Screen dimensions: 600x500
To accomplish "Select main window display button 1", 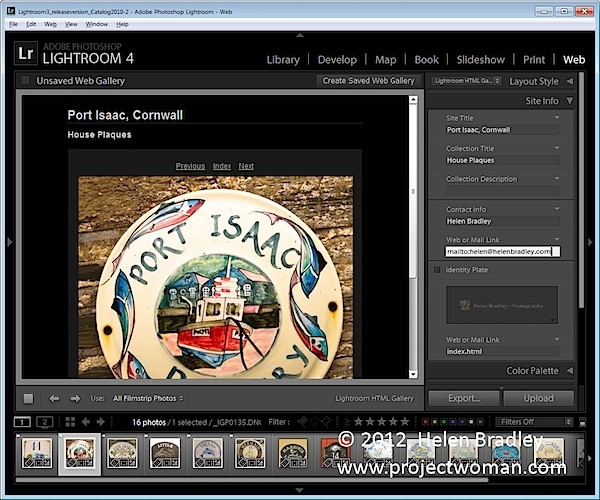I will point(22,422).
